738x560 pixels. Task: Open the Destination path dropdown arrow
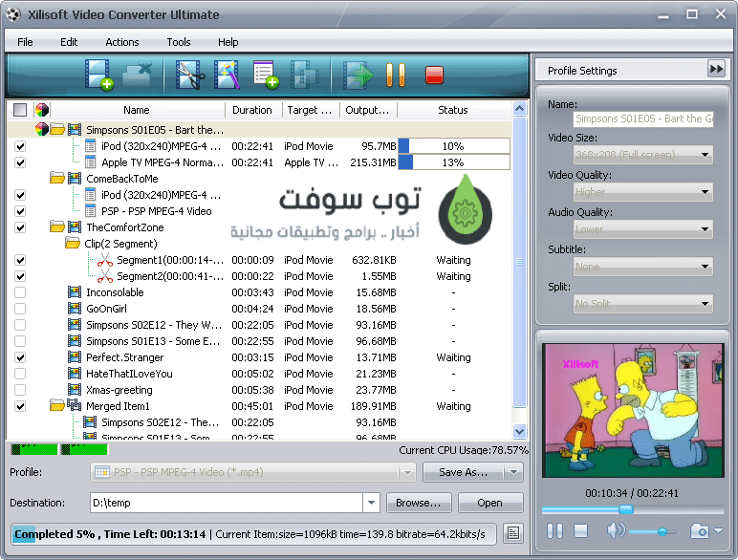tap(371, 503)
